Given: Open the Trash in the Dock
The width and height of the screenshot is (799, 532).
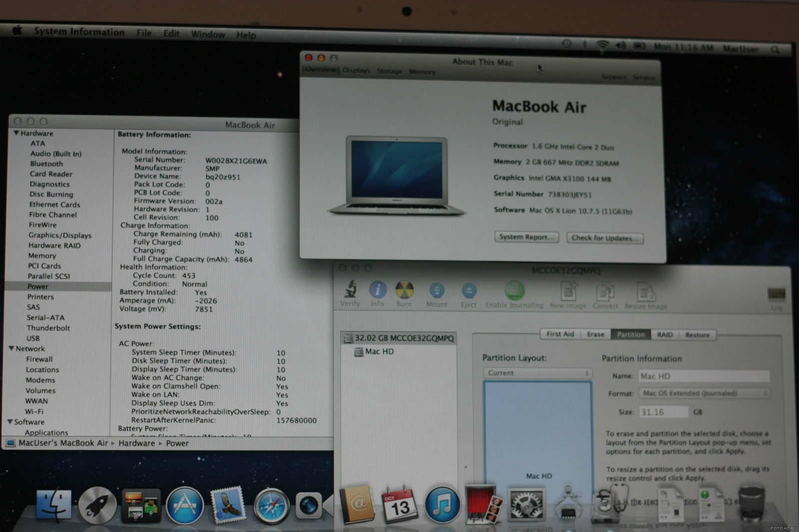Looking at the screenshot, I should (751, 503).
